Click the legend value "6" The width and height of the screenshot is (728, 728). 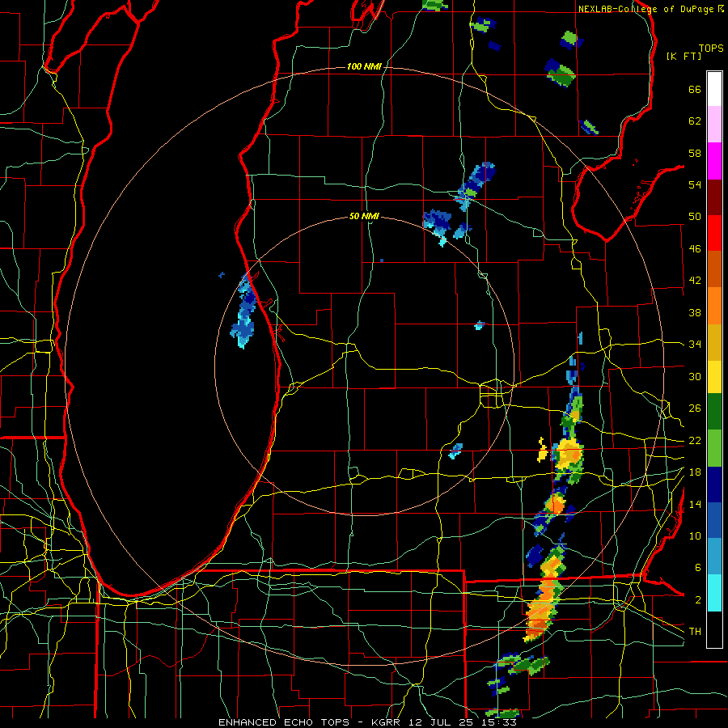click(x=697, y=568)
